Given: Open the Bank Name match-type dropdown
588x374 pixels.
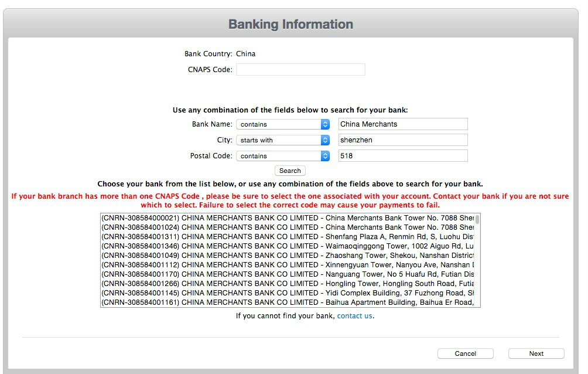Looking at the screenshot, I should [283, 124].
